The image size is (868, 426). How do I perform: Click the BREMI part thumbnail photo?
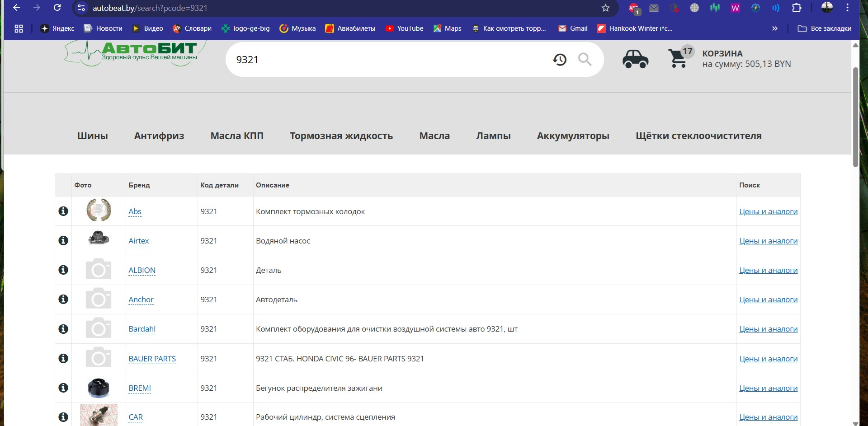(x=99, y=388)
